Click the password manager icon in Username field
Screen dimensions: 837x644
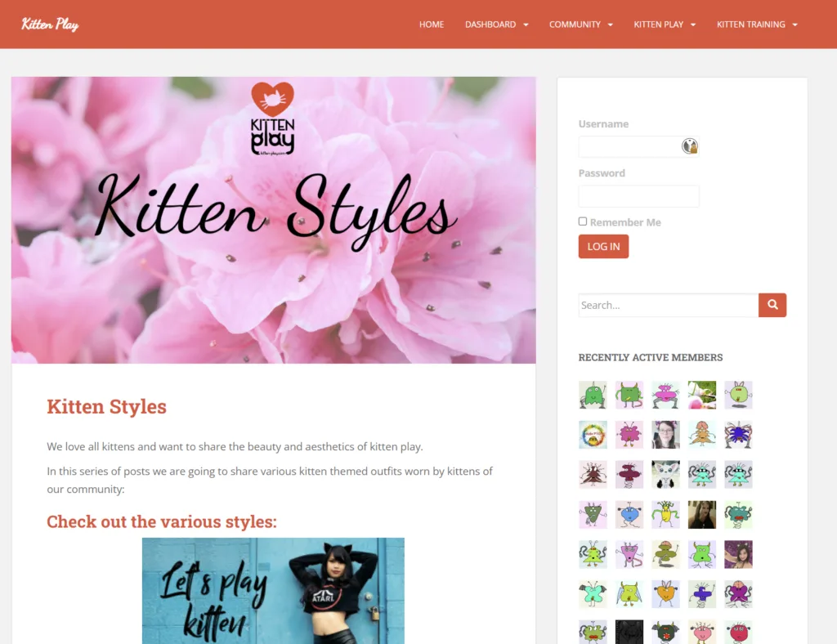[689, 145]
